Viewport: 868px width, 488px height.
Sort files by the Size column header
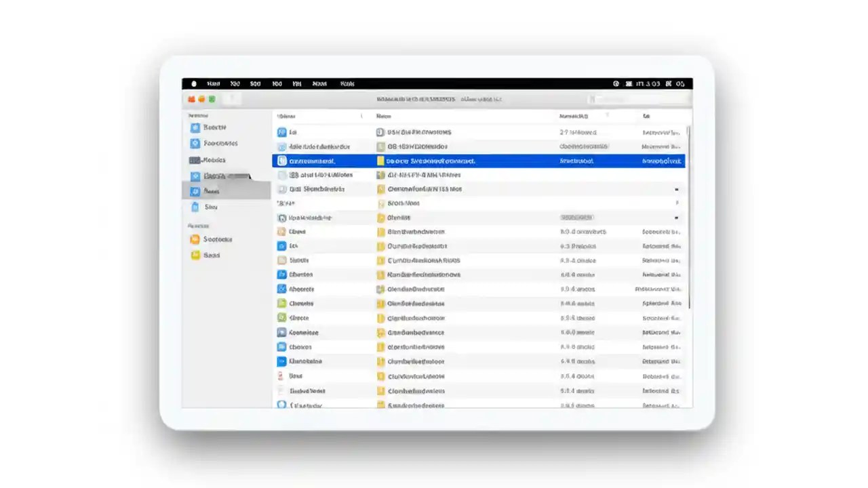646,116
